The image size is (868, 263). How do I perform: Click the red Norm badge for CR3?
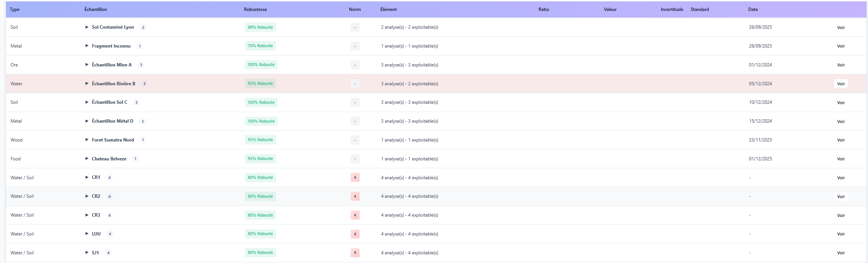(355, 215)
